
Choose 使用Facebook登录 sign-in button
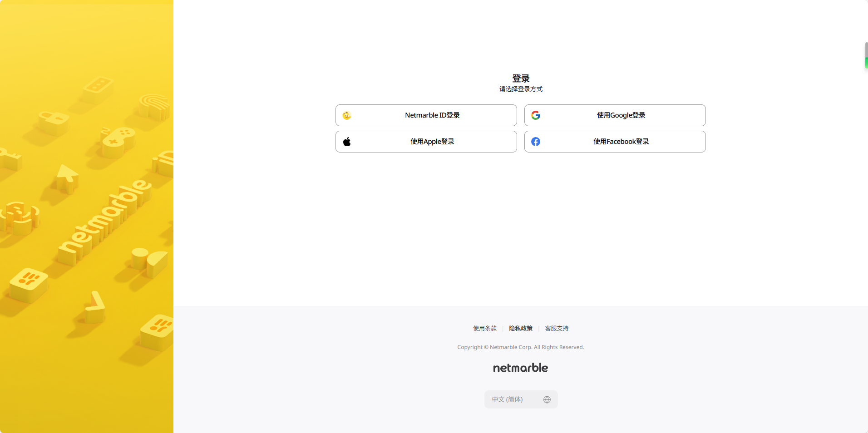click(x=615, y=142)
